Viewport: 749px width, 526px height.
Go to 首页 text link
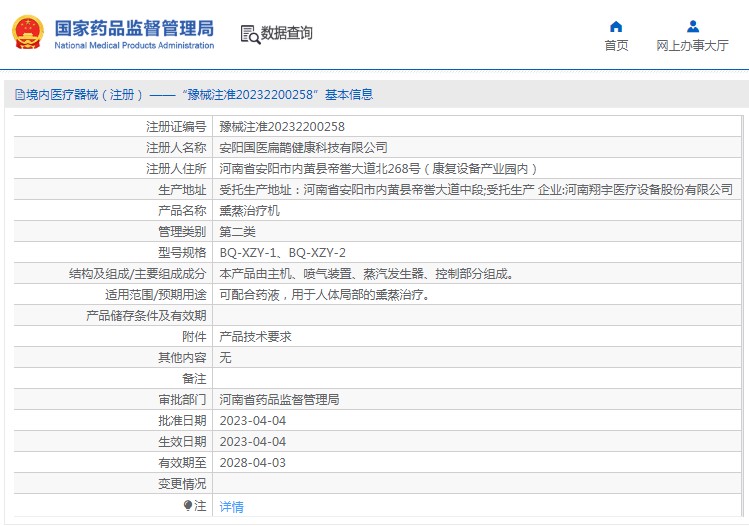click(616, 45)
